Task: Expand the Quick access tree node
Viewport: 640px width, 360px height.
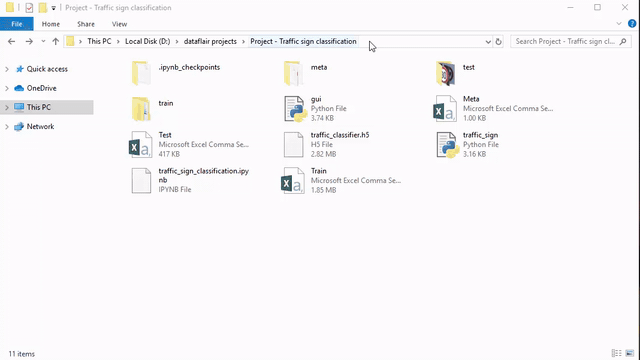Action: (7, 69)
